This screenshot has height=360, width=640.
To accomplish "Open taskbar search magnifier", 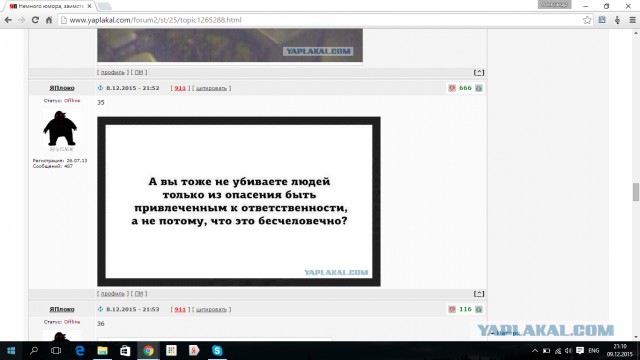I will click(x=34, y=351).
